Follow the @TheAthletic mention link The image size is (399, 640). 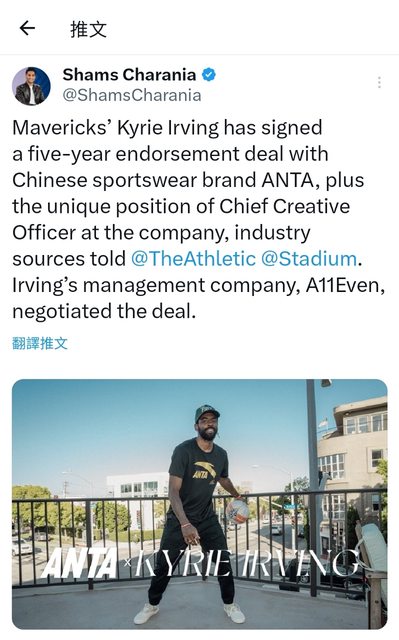(x=193, y=259)
